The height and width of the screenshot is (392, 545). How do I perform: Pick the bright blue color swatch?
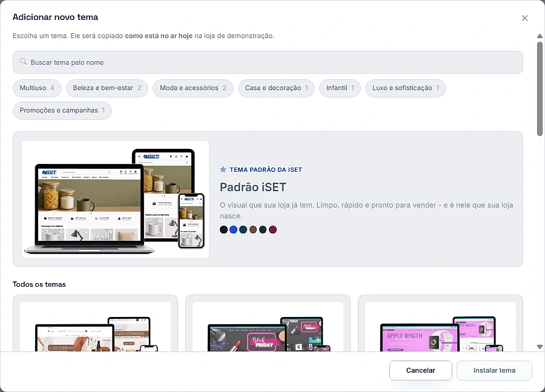click(x=234, y=229)
